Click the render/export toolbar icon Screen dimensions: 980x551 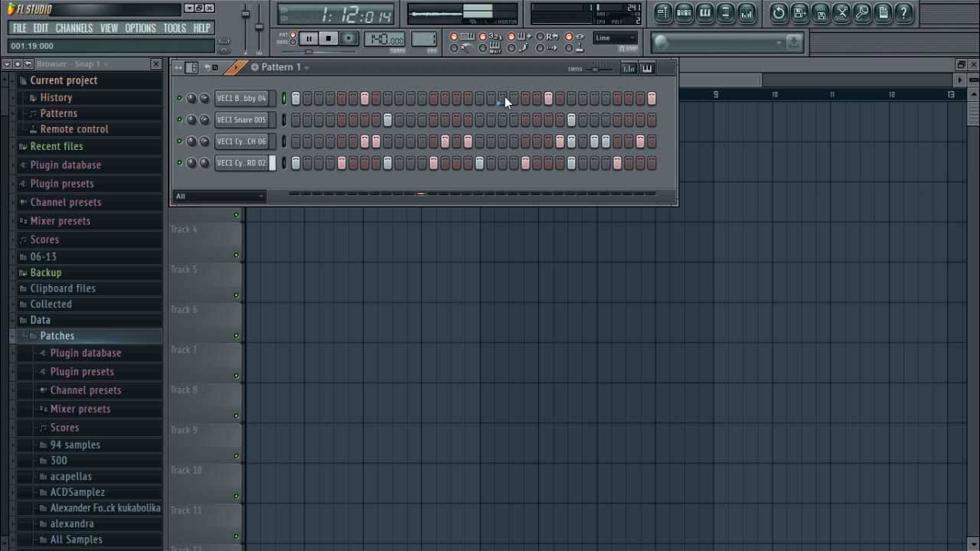tap(821, 12)
